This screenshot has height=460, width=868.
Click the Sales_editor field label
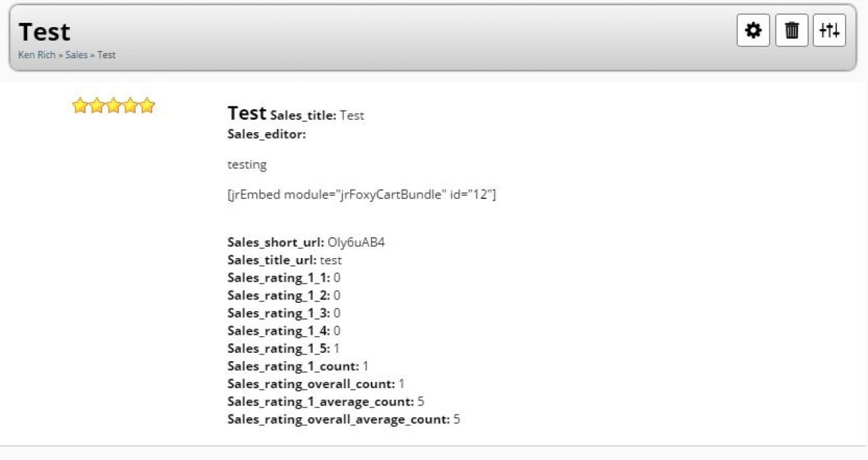coord(267,134)
